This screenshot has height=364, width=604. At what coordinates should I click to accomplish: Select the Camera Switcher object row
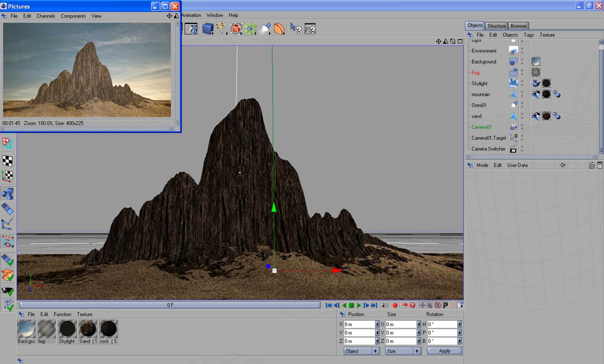pos(488,149)
